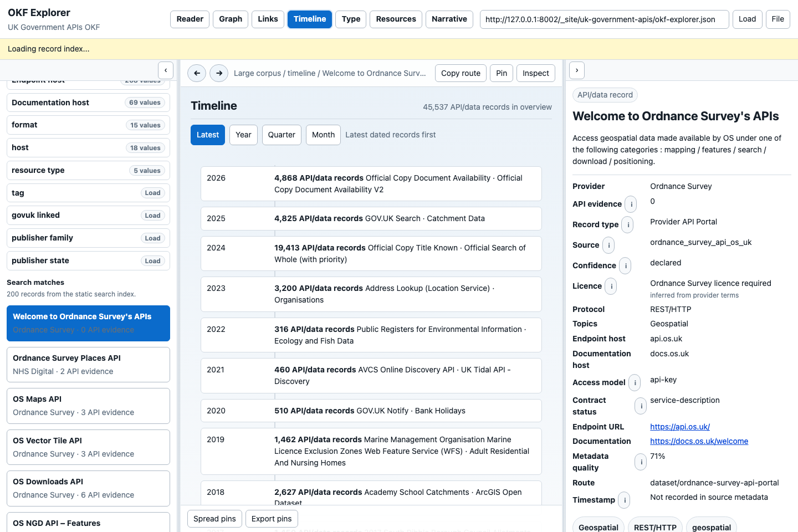Expand the Documentation host facet

point(88,103)
